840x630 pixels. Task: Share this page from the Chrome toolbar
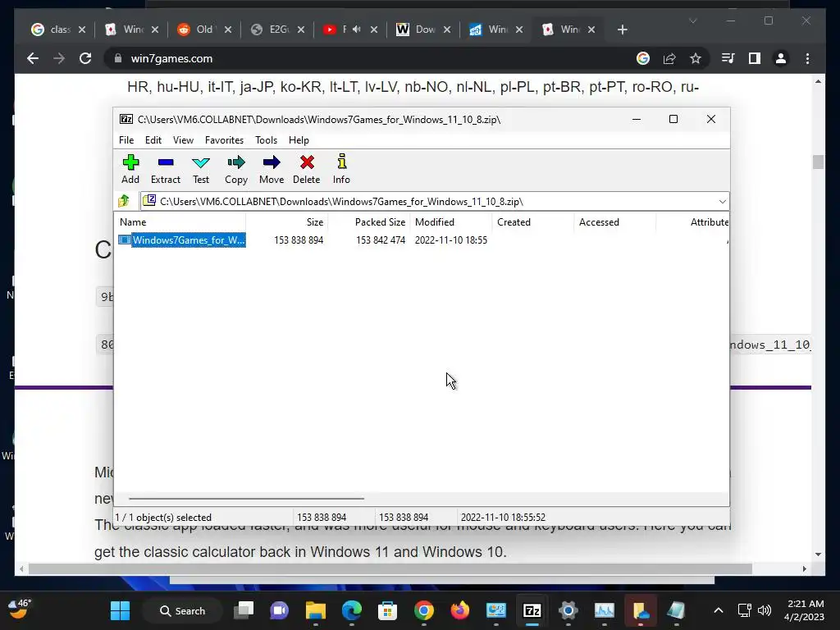click(x=669, y=58)
